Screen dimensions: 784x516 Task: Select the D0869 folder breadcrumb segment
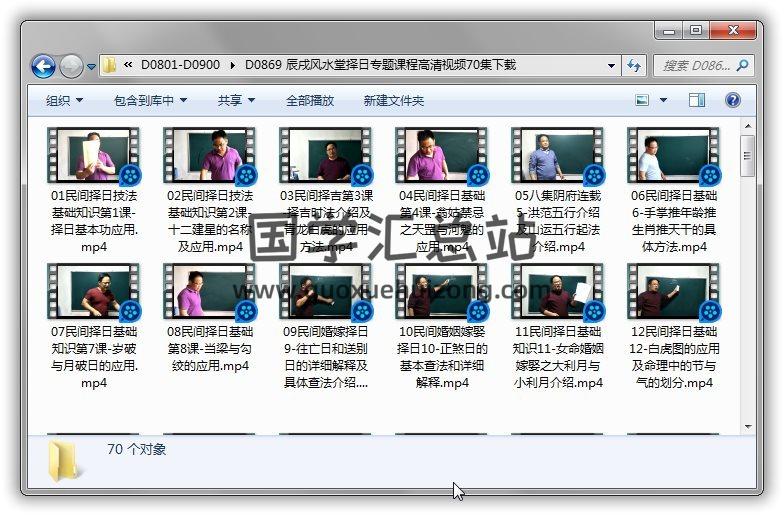(380, 65)
